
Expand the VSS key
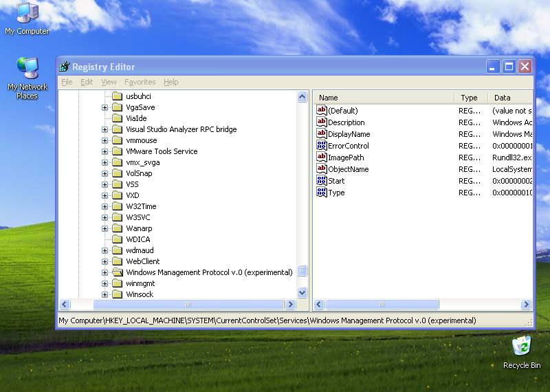(x=104, y=184)
